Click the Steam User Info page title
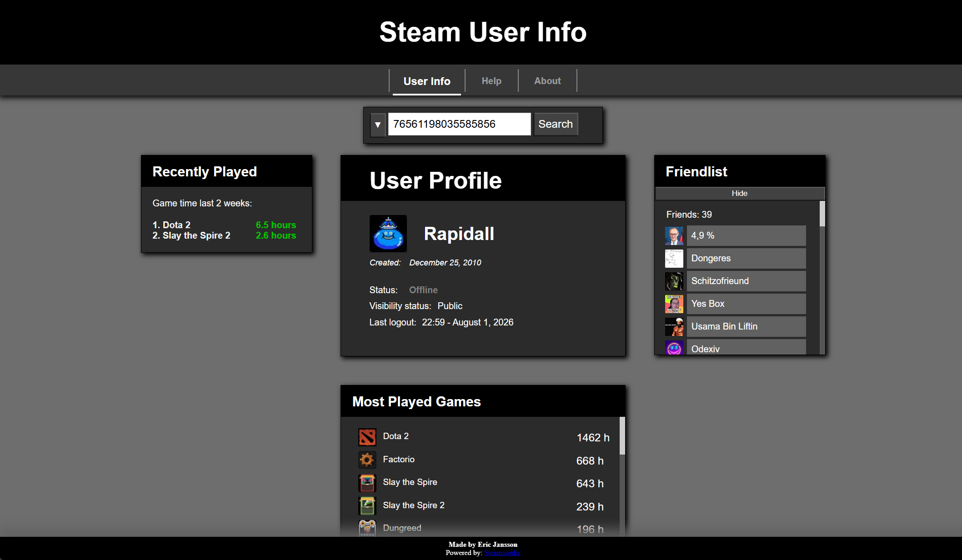 483,32
